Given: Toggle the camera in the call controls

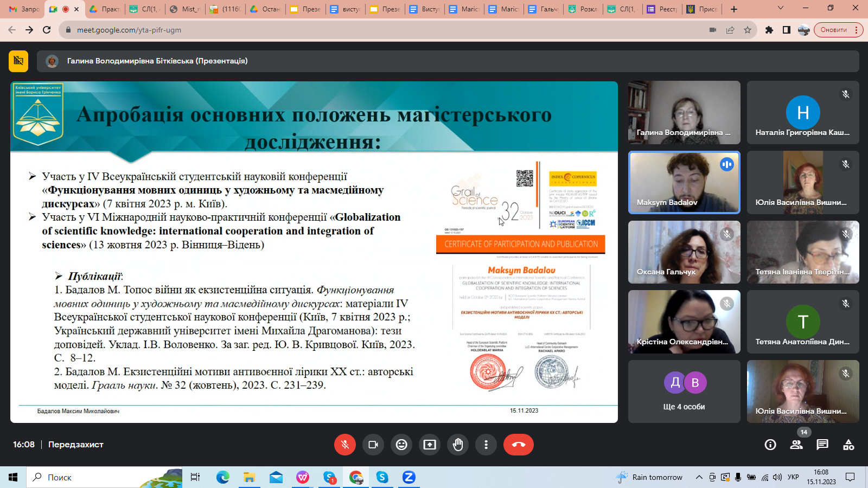Looking at the screenshot, I should click(x=373, y=445).
